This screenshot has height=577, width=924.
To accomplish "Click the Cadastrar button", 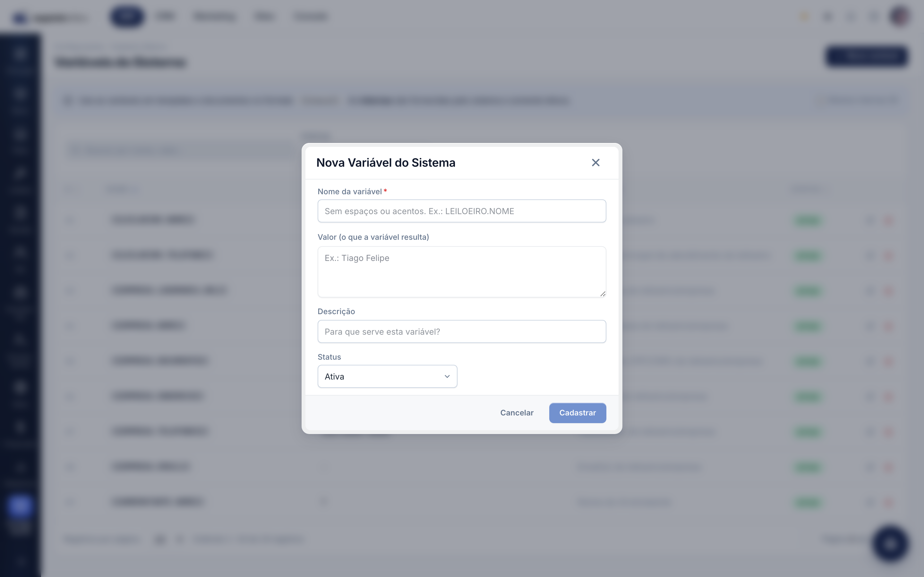I will [x=577, y=413].
